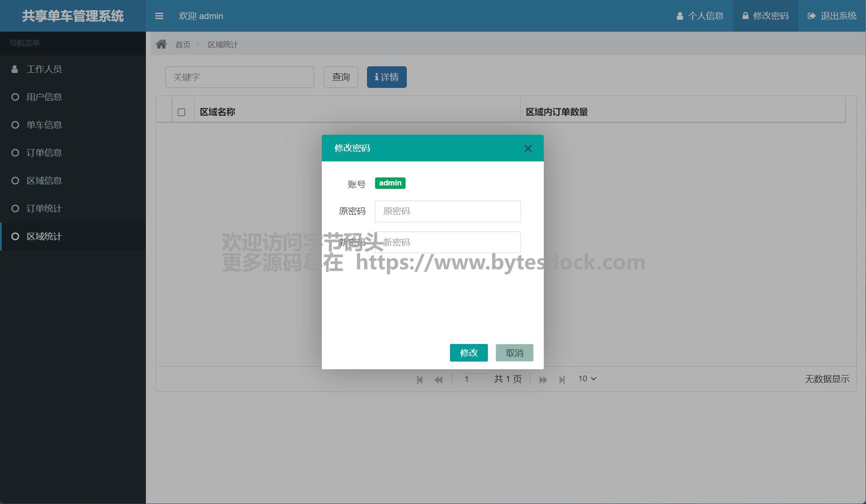This screenshot has height=504, width=866.
Task: Click the 原密码 input field
Action: pos(447,211)
